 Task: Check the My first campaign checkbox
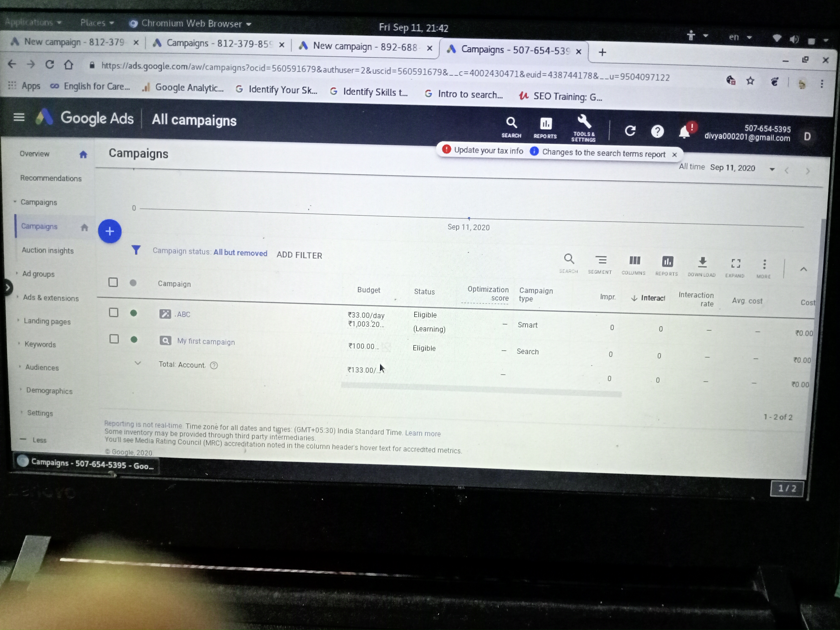pos(114,339)
